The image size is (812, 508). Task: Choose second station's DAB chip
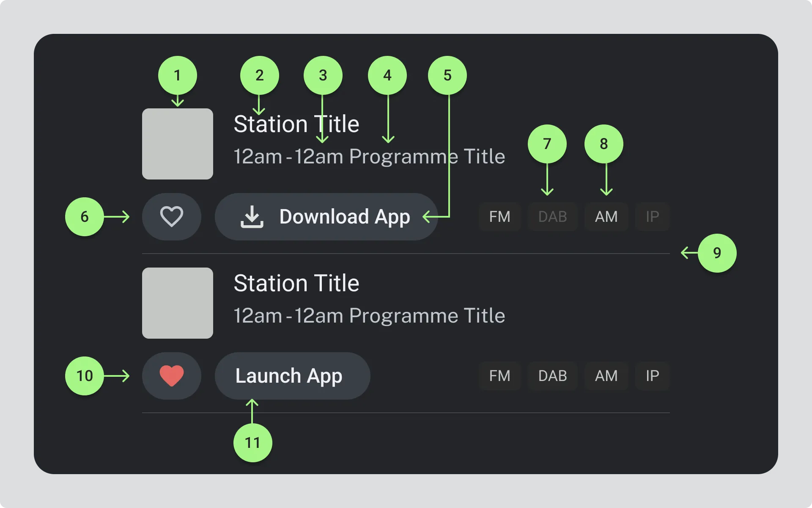tap(552, 376)
